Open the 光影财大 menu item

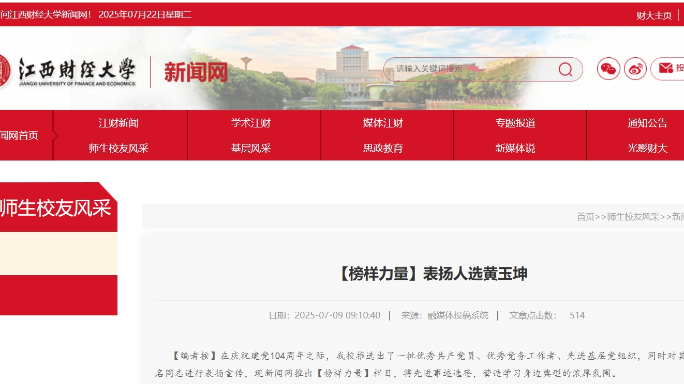point(647,148)
